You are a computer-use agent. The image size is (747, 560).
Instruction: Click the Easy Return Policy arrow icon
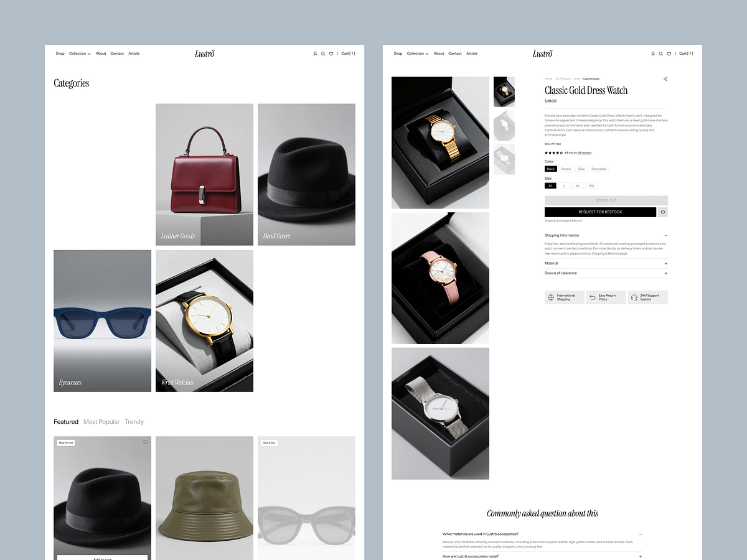pyautogui.click(x=593, y=297)
